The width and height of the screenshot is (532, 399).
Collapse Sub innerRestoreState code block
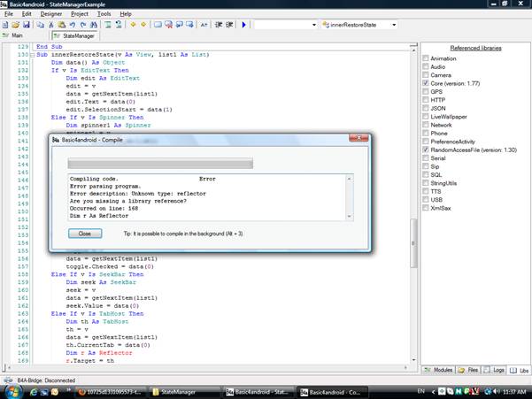[33, 55]
